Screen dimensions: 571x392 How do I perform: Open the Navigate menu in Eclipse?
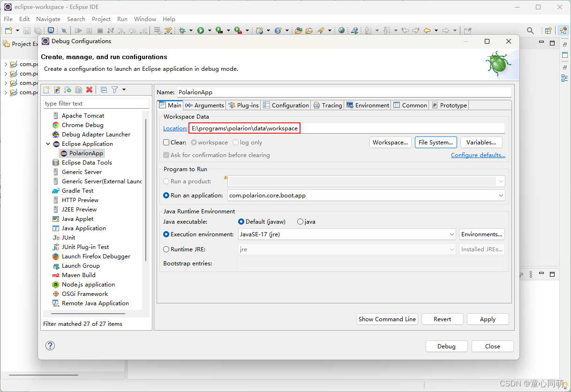[x=48, y=19]
